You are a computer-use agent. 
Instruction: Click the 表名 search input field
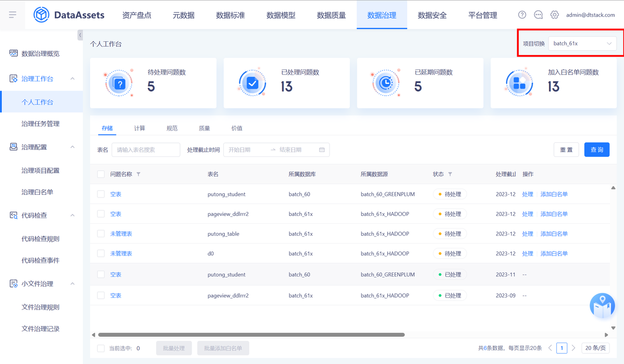coord(146,150)
